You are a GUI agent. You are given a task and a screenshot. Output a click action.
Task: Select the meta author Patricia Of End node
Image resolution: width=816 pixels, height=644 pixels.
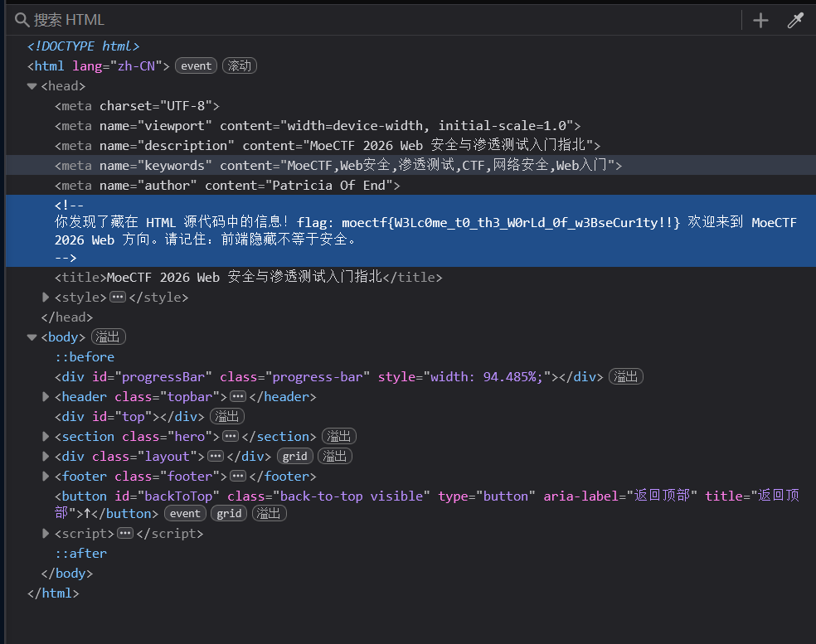(227, 185)
